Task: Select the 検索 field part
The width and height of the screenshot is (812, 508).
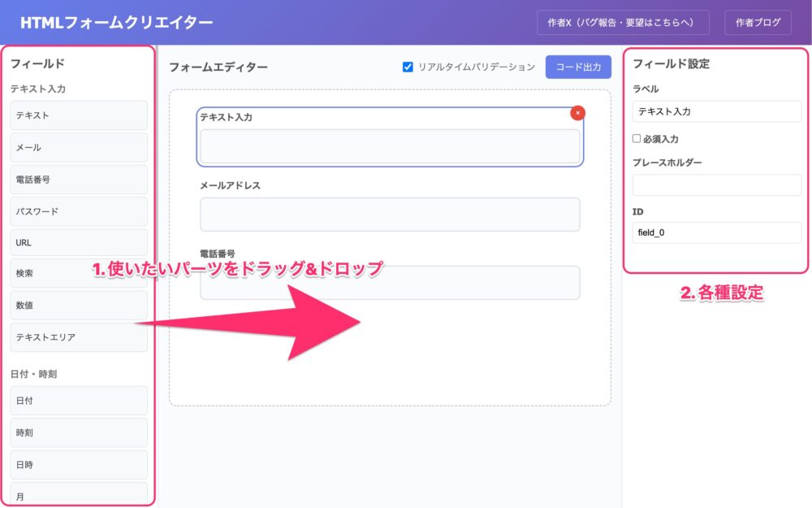Action: click(79, 273)
